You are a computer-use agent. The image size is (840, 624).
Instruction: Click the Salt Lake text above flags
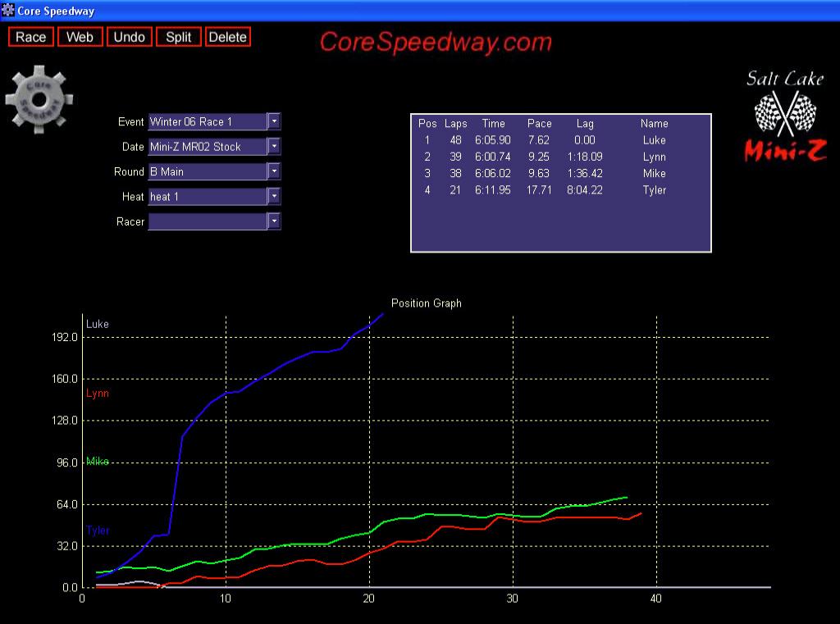click(785, 78)
